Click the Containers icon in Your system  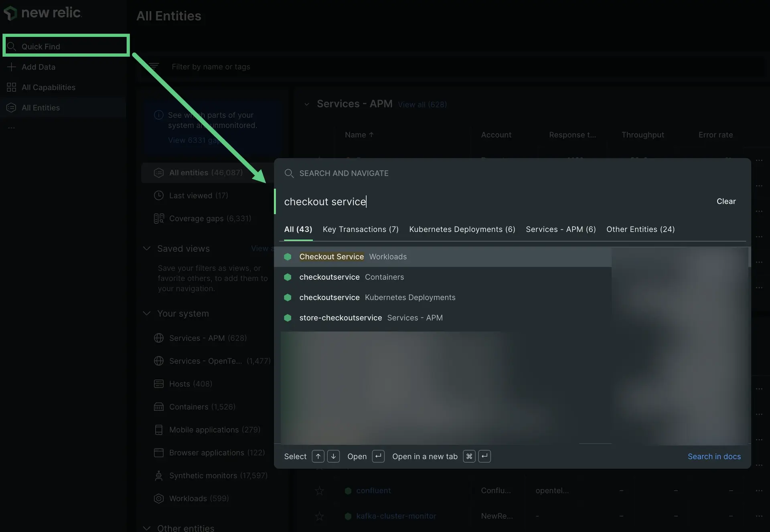tap(159, 407)
